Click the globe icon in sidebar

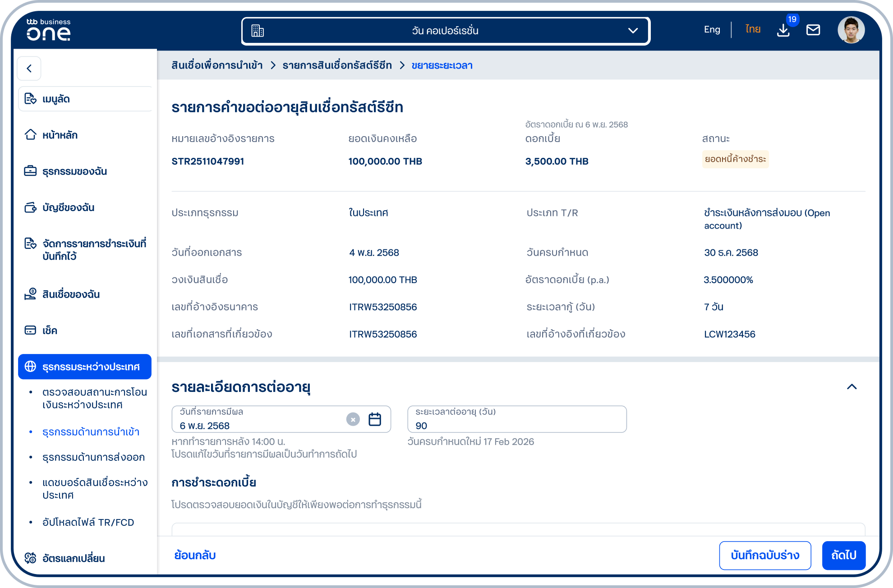[30, 366]
